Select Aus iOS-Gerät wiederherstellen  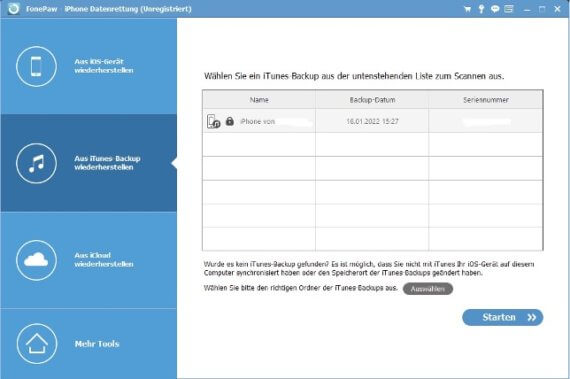click(89, 66)
